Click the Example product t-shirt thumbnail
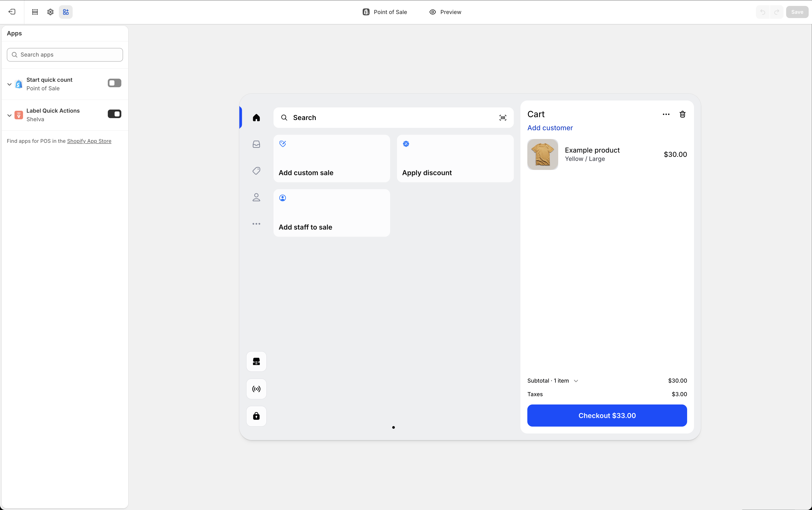 coord(543,154)
